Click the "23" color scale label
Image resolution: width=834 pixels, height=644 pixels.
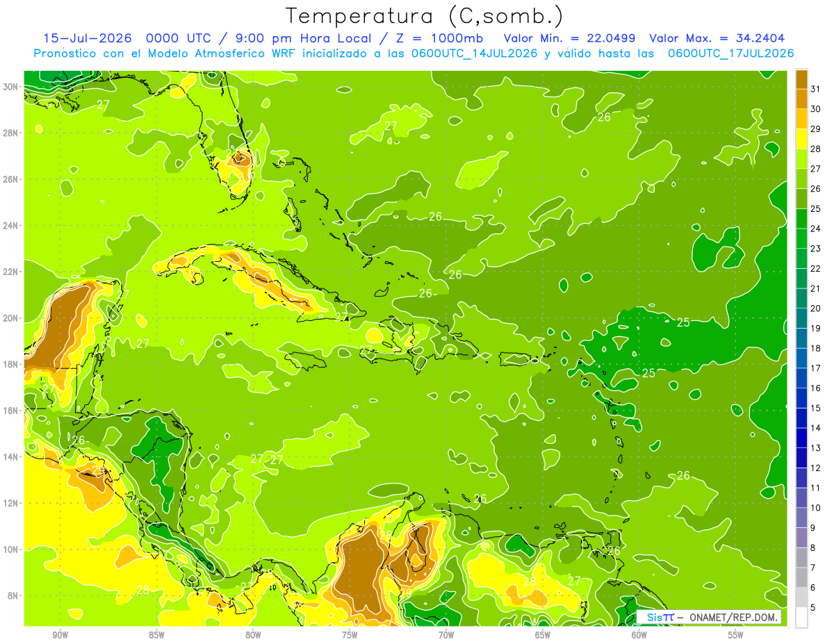(x=816, y=249)
